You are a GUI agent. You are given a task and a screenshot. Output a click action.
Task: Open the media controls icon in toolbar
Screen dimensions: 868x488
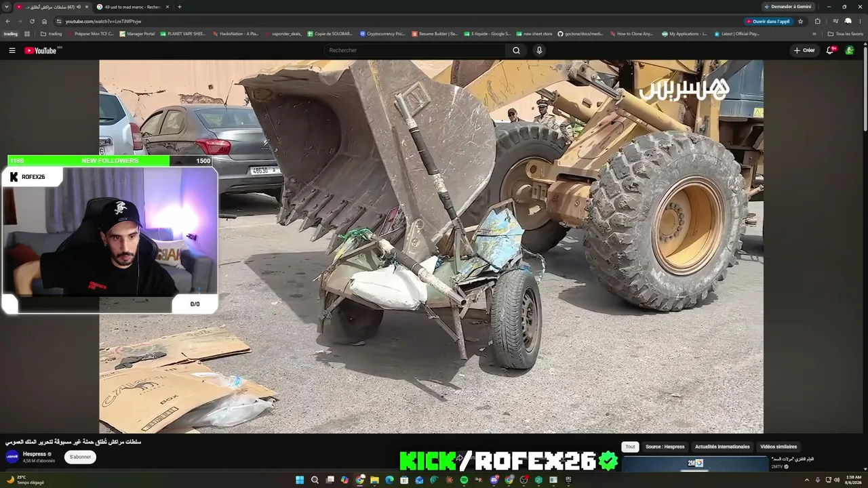click(x=835, y=21)
